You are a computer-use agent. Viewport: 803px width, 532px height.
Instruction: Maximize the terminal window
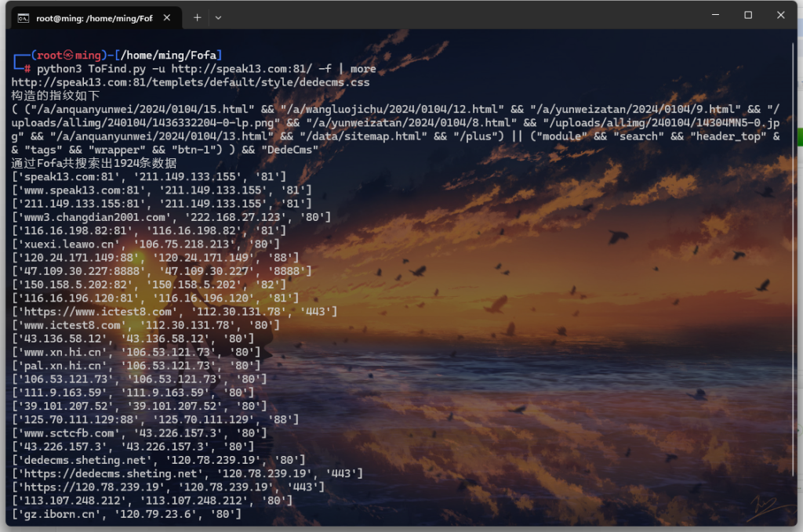748,16
